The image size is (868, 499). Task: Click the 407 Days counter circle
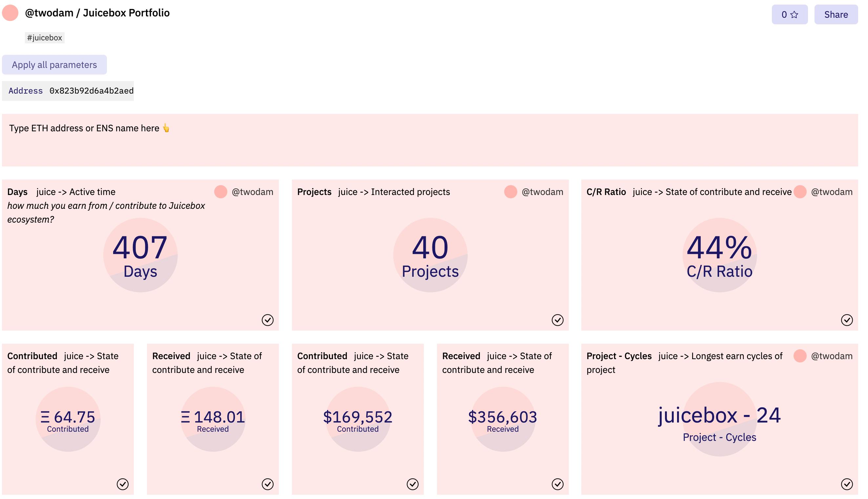pyautogui.click(x=140, y=255)
